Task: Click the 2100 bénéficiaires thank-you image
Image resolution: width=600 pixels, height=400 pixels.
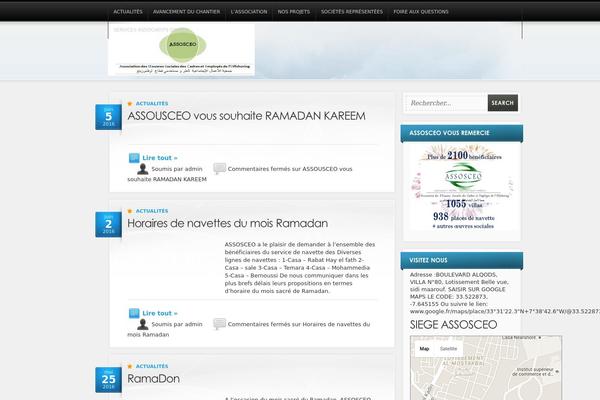Action: [x=462, y=188]
